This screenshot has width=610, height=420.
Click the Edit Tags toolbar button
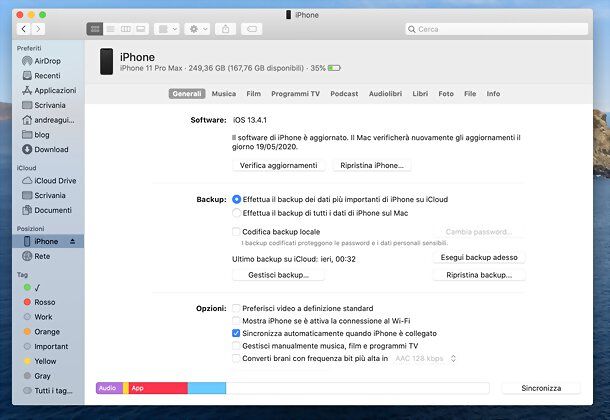point(252,29)
